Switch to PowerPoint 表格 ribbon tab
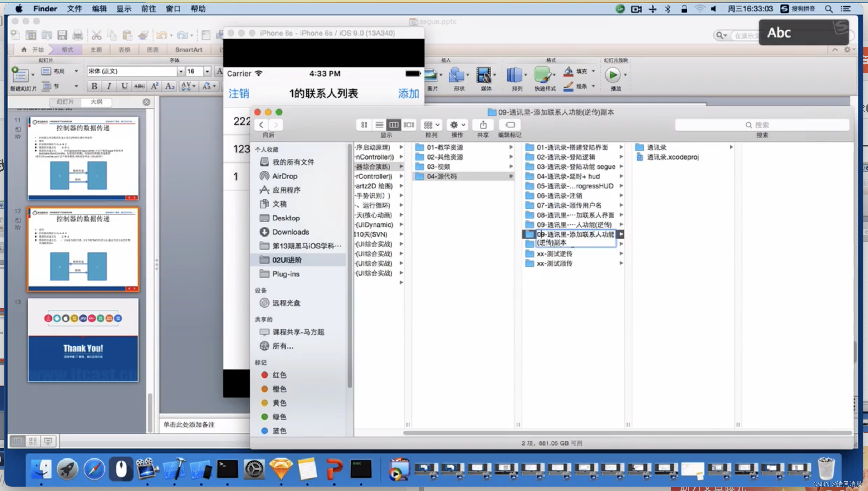 pyautogui.click(x=124, y=49)
